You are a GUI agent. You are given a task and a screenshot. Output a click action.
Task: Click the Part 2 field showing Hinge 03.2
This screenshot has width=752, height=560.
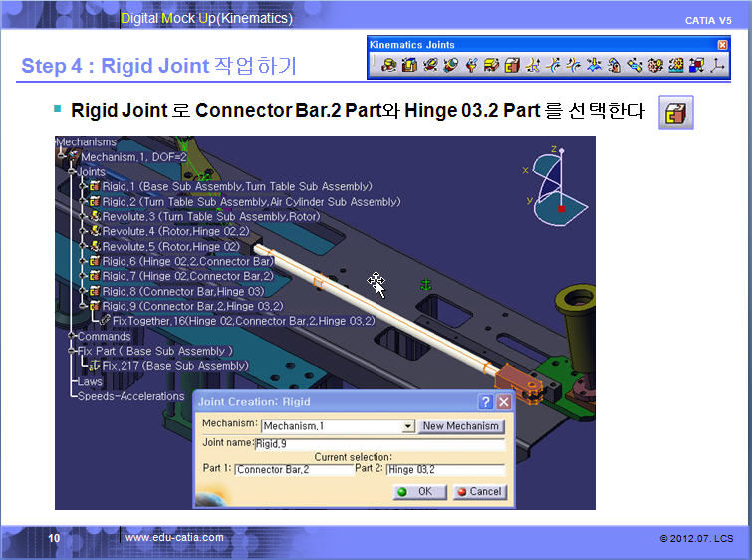pos(445,469)
